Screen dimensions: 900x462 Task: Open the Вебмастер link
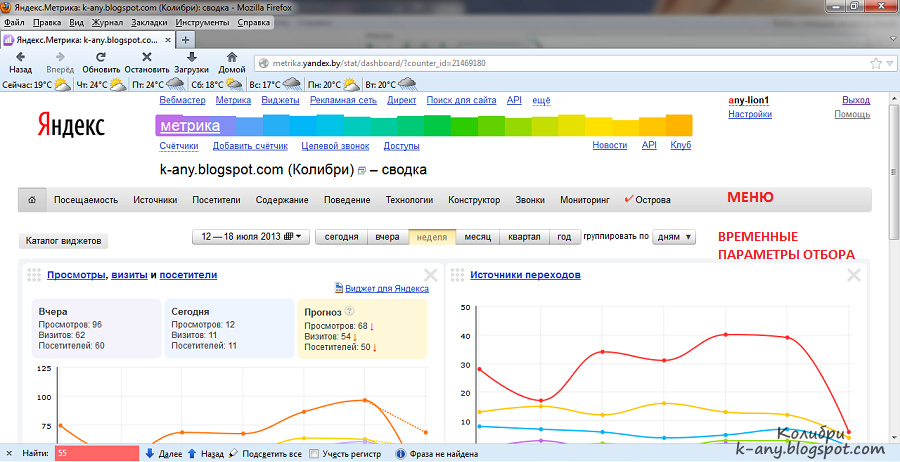point(182,100)
